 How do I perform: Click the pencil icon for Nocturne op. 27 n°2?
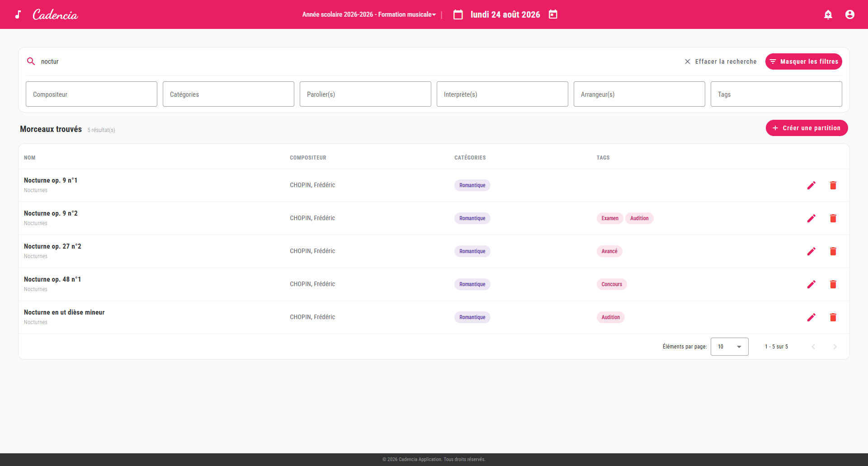(x=811, y=251)
